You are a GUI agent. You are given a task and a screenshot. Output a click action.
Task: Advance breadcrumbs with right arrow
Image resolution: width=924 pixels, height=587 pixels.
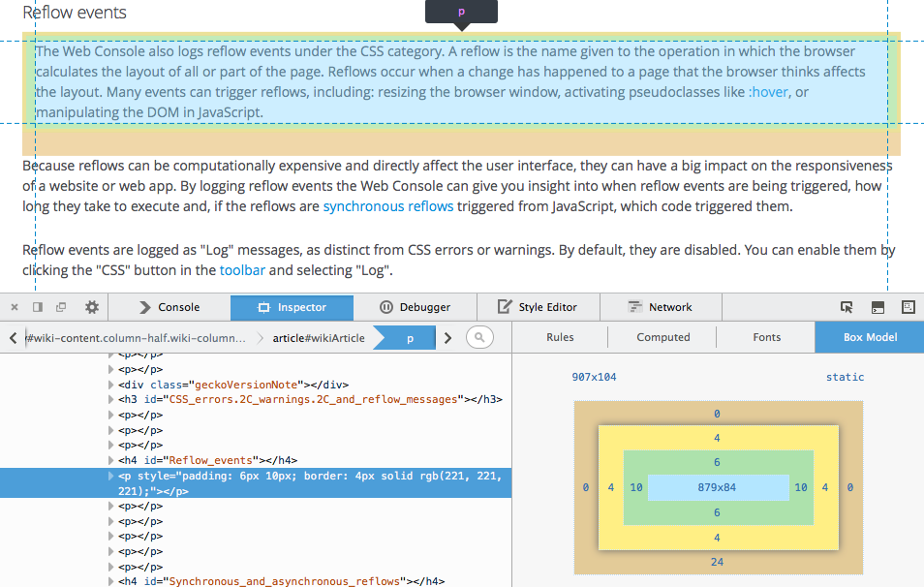(447, 338)
